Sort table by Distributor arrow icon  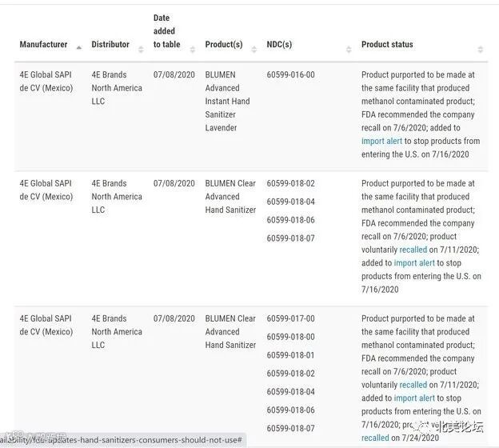click(x=140, y=48)
